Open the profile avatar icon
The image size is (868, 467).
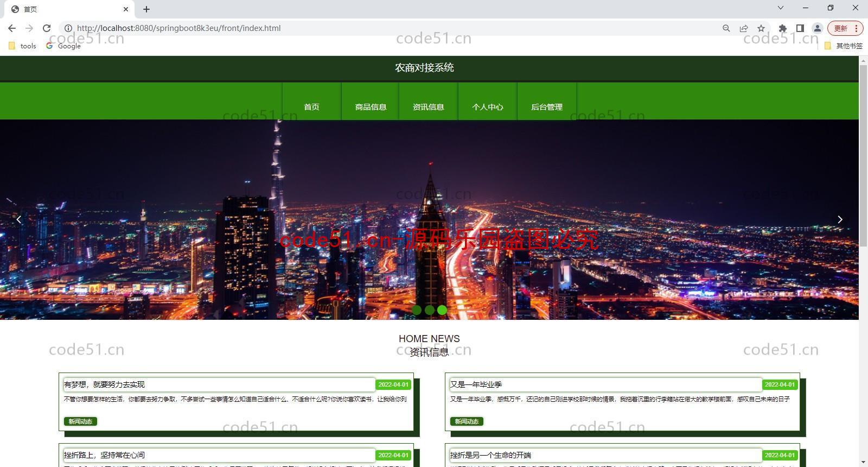[817, 28]
